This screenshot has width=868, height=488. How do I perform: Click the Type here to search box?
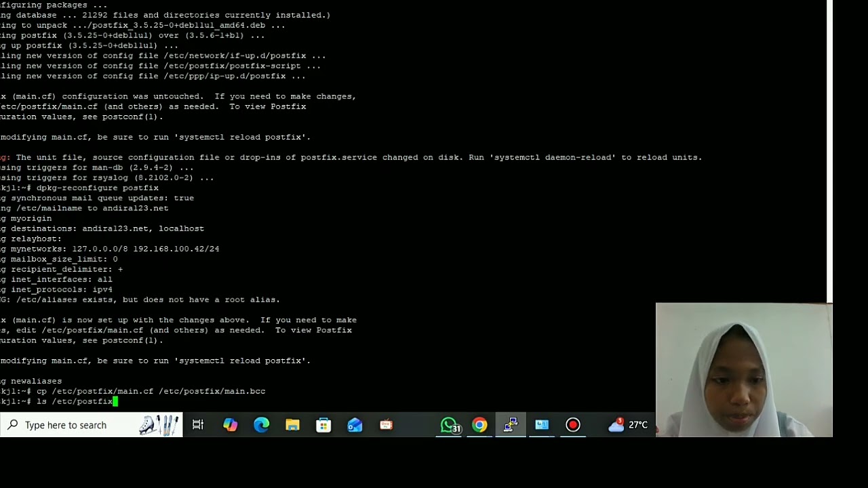click(91, 425)
